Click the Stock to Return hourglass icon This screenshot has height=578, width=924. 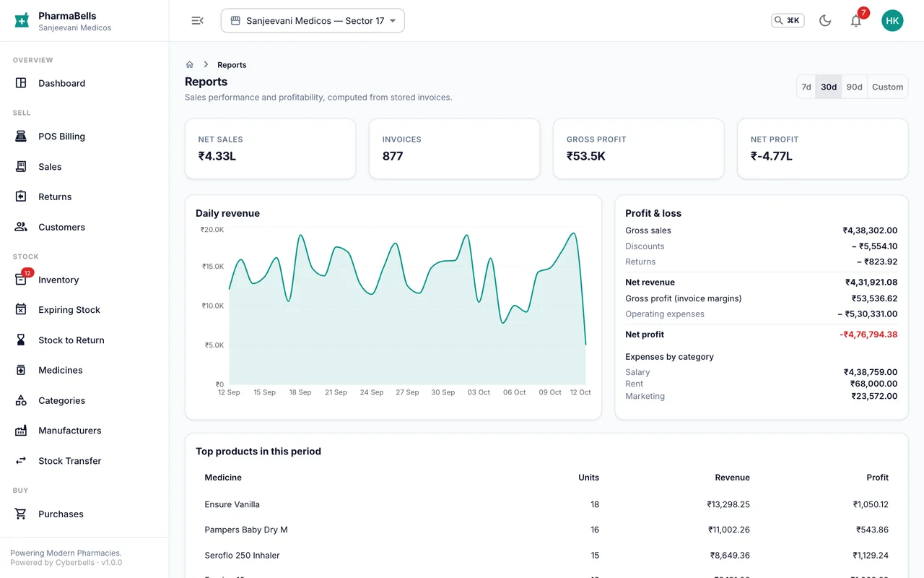point(21,340)
